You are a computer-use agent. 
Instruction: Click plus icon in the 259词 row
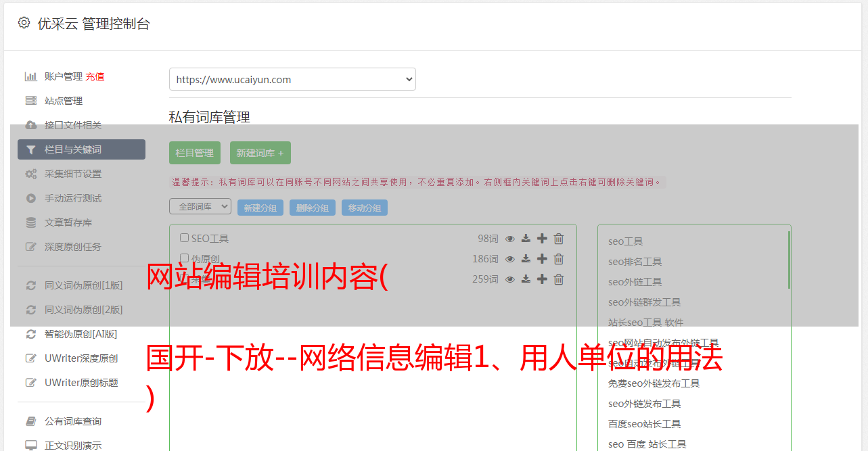point(542,279)
